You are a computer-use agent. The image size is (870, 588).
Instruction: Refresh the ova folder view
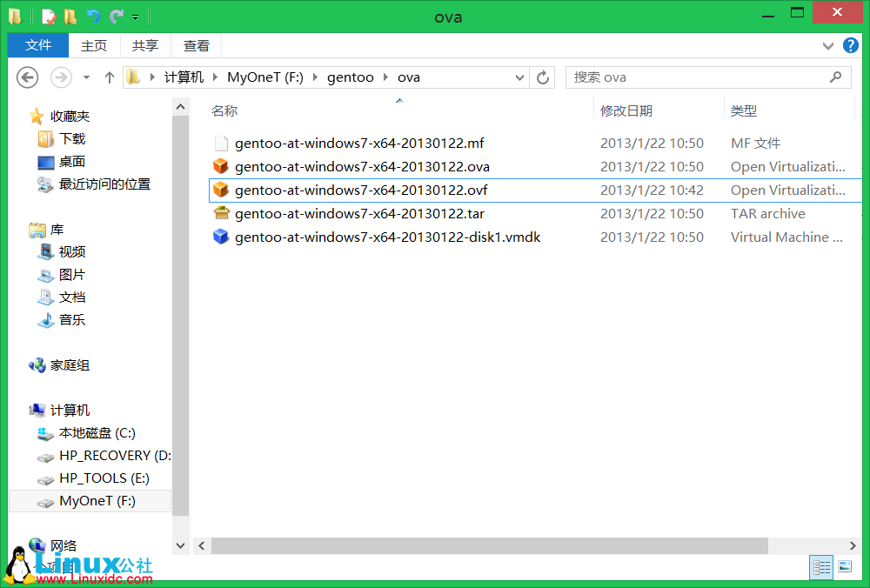tap(544, 77)
